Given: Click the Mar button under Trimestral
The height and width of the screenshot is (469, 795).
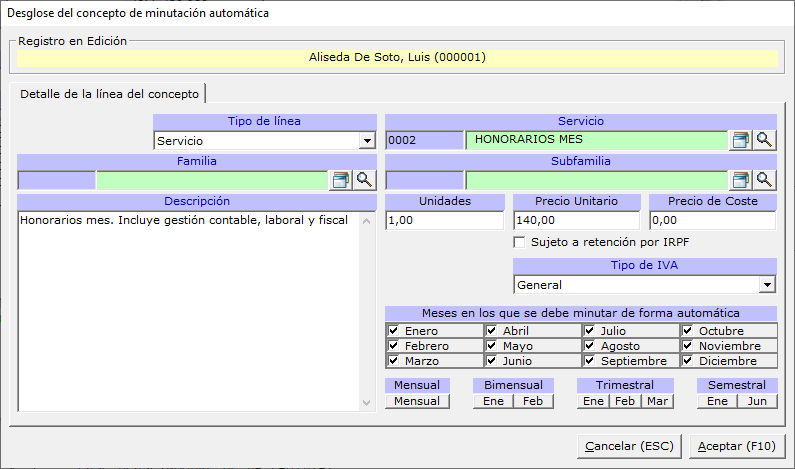Looking at the screenshot, I should point(657,401).
